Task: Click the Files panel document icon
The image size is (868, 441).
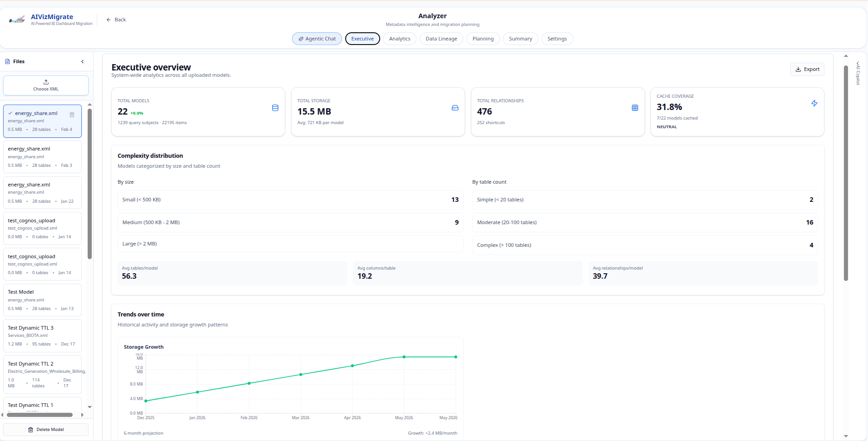Action: pos(7,61)
